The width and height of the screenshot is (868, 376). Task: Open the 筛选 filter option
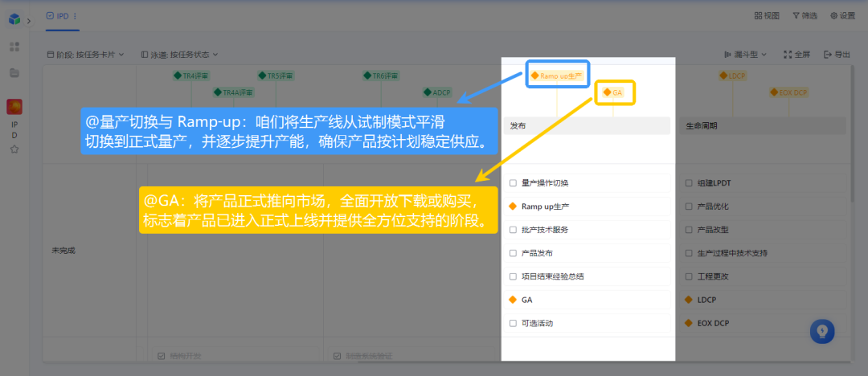tap(805, 15)
